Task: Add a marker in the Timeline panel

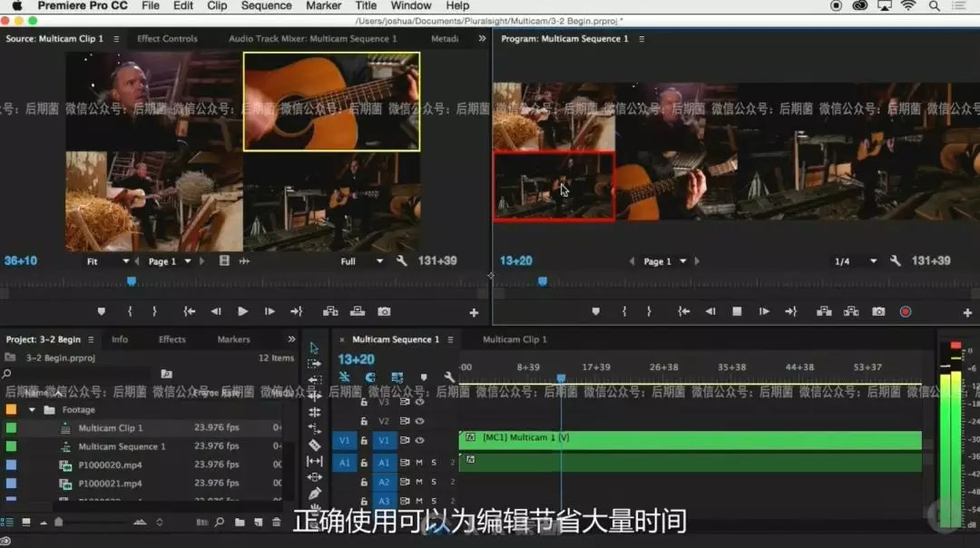Action: coord(424,377)
